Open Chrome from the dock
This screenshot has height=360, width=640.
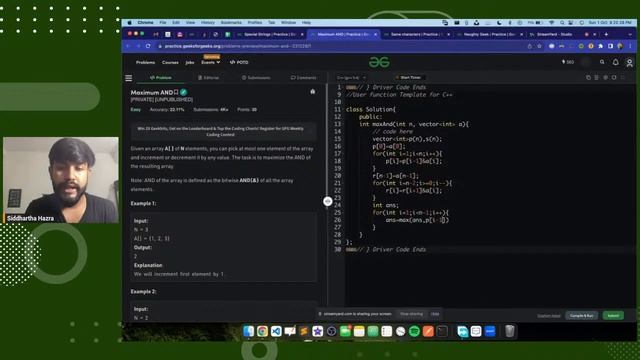click(262, 331)
